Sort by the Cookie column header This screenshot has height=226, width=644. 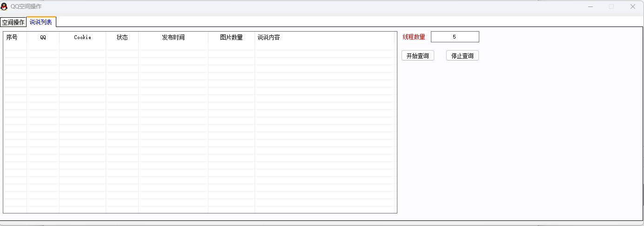(x=82, y=37)
